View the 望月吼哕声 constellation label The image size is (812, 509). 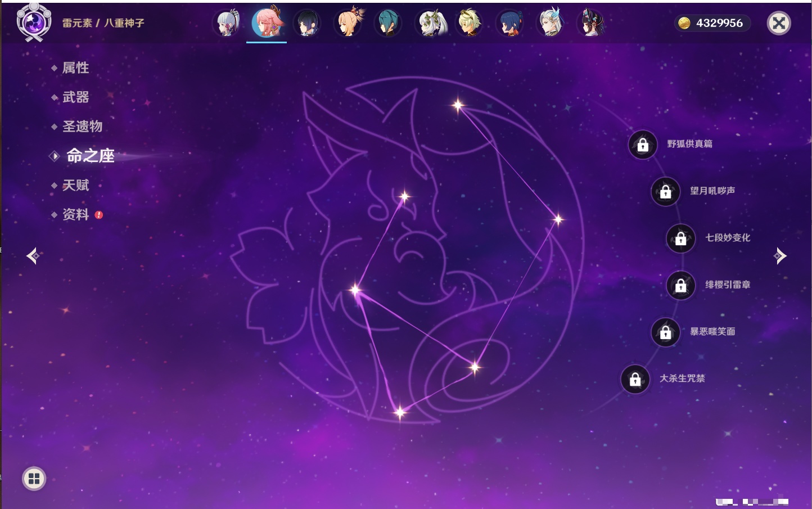[712, 191]
